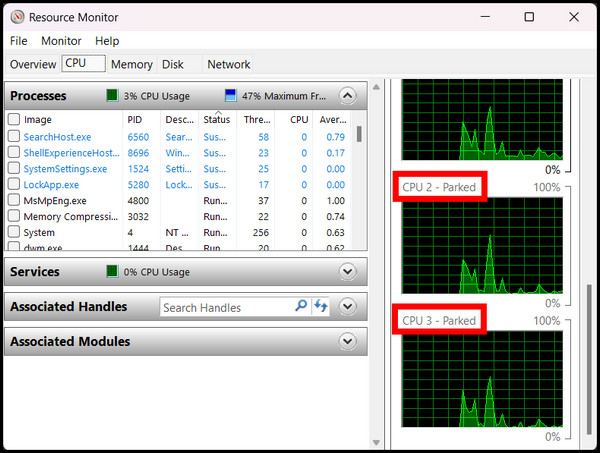
Task: Click the Resource Monitor app icon in title bar
Action: click(17, 17)
